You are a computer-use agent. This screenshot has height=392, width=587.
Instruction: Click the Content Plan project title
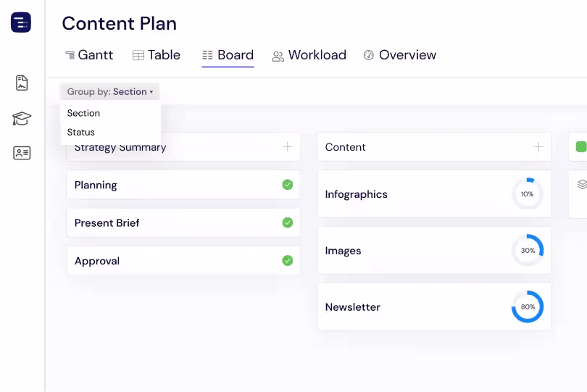pyautogui.click(x=119, y=24)
